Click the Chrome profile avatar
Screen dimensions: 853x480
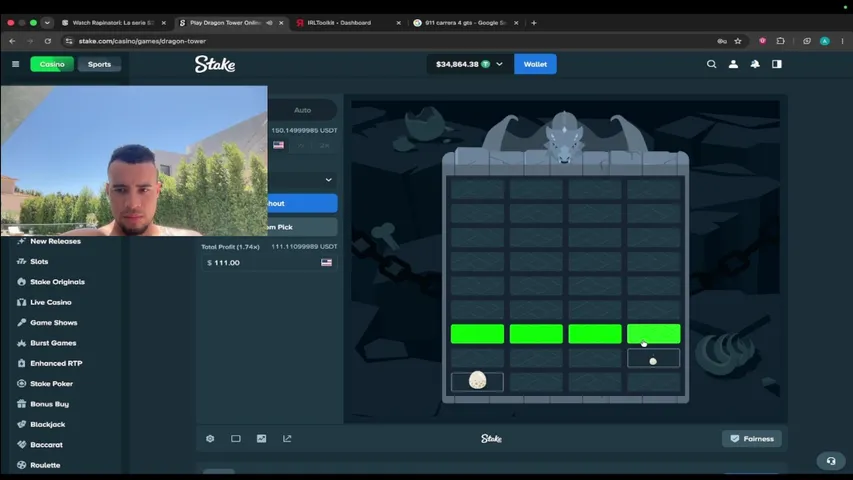825,41
